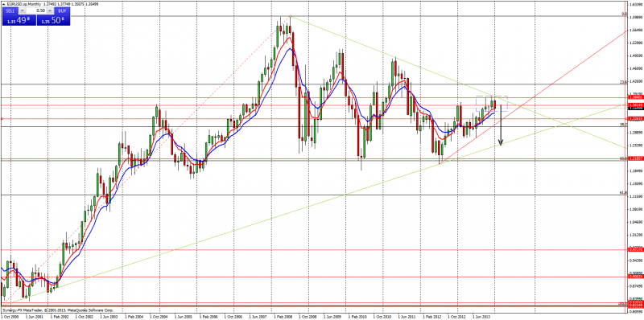Click the 1 Oct 2004 date label
The height and width of the screenshot is (320, 644).
[x=159, y=317]
